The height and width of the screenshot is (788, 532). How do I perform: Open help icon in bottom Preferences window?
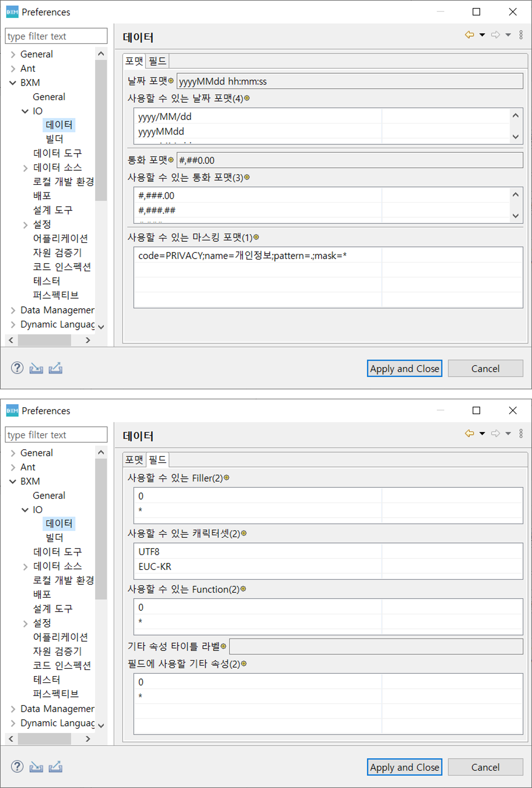coord(17,766)
